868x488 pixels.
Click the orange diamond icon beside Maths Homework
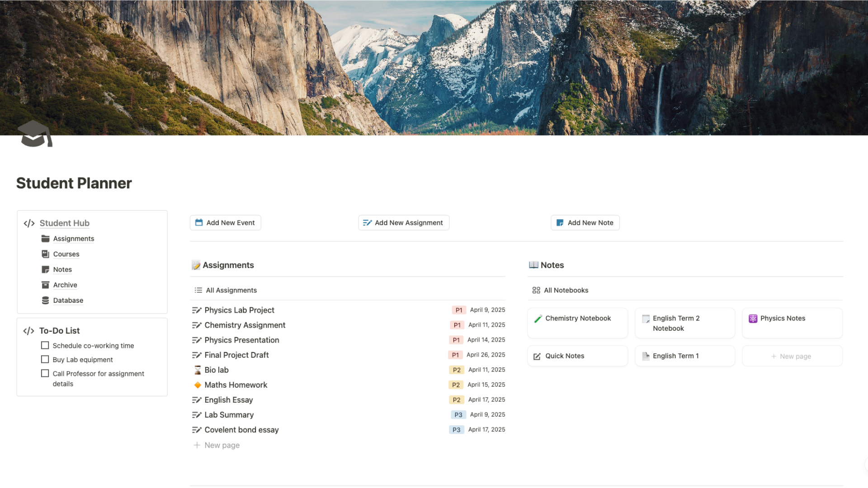[x=197, y=385]
